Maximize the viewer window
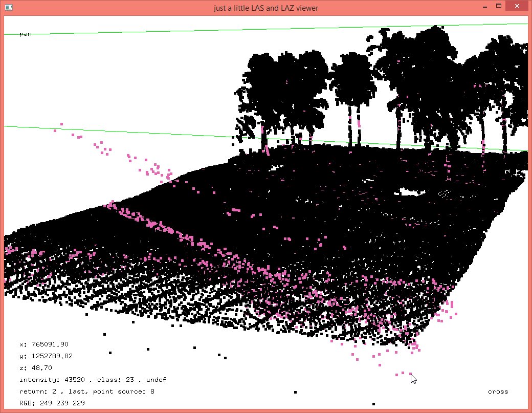Viewport: 532px width, 413px height. [498, 6]
